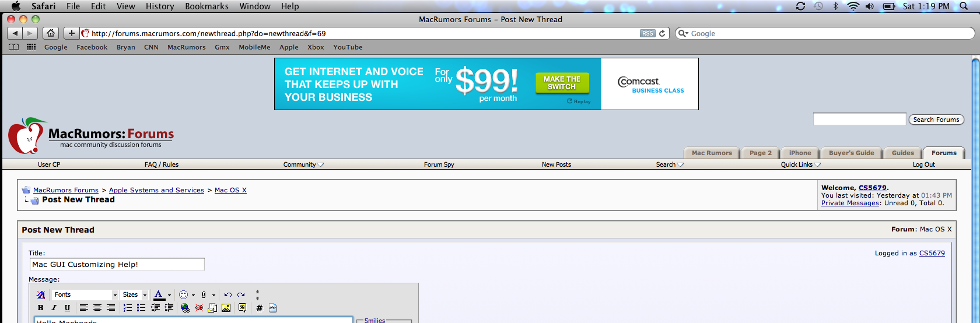Align message text left
The image size is (980, 323).
coord(84,308)
